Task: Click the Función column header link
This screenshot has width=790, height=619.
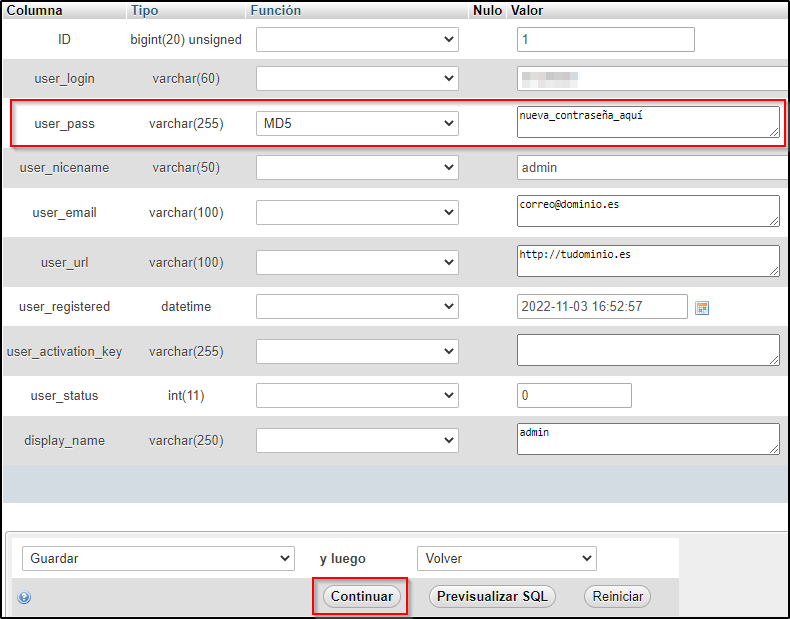Action: tap(274, 10)
